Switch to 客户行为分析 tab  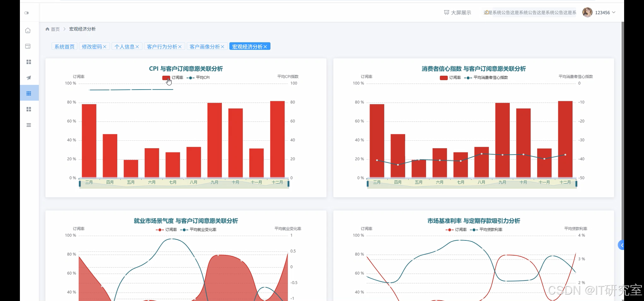click(x=162, y=46)
